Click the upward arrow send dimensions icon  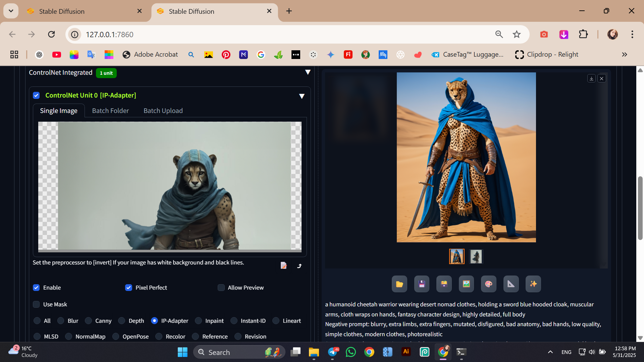300,266
